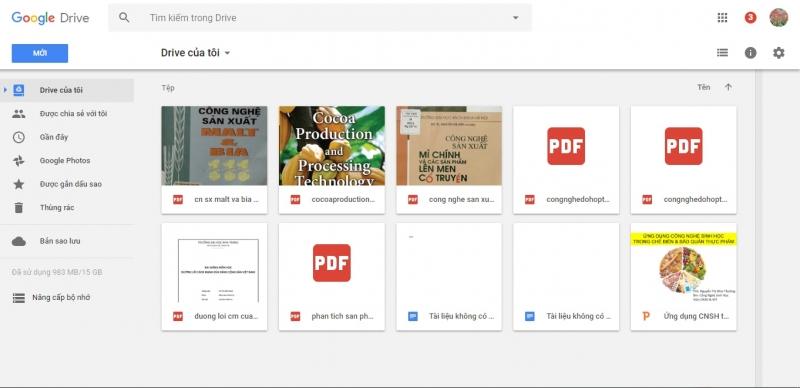Click the large PDF preview above 'phan tich san ph...'
This screenshot has height=388, width=800.
tap(332, 262)
